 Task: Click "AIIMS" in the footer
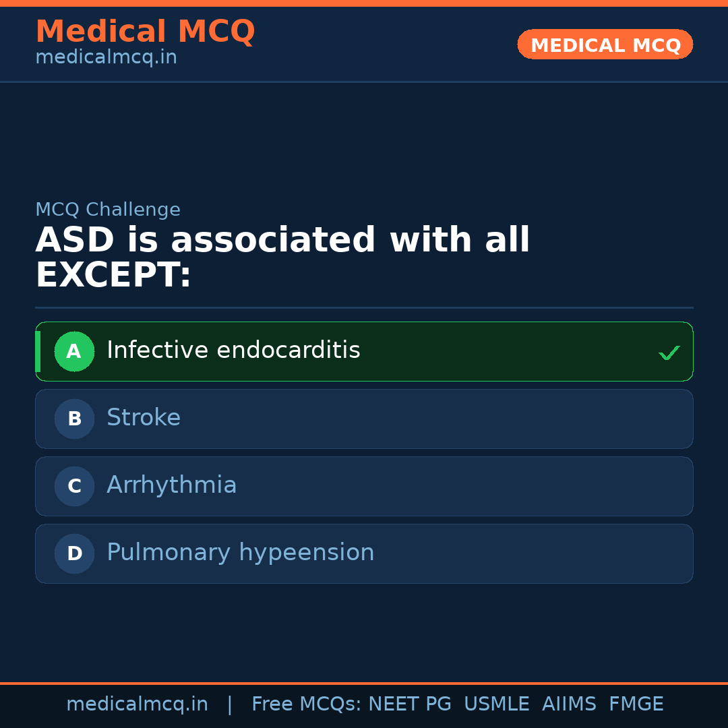click(569, 704)
